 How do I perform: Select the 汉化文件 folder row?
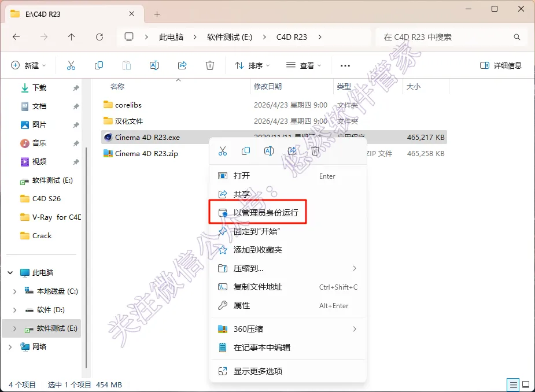pyautogui.click(x=274, y=121)
